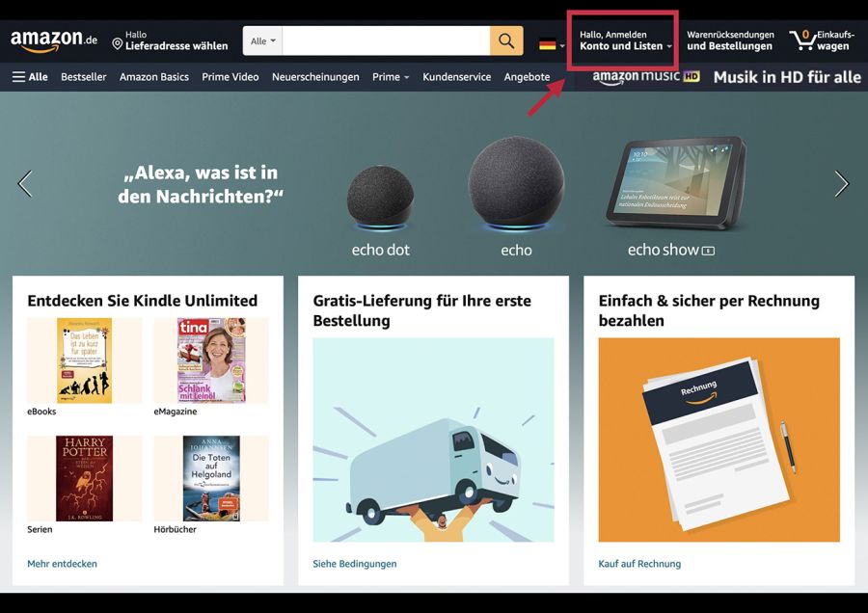Open the Harry Potter Serien thumbnail
The height and width of the screenshot is (613, 868).
(x=84, y=479)
